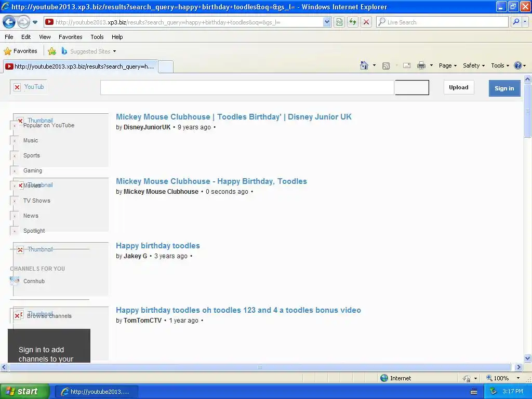
Task: Click the Favorites star button
Action: 20,51
